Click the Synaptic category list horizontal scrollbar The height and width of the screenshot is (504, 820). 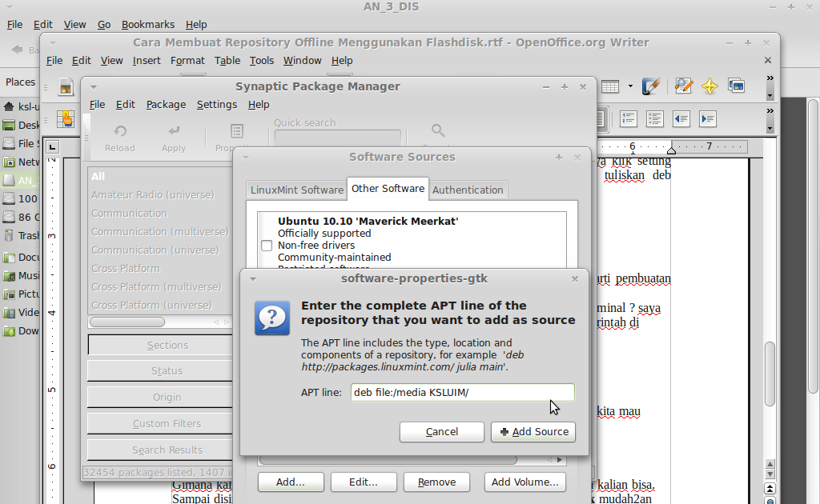(127, 322)
